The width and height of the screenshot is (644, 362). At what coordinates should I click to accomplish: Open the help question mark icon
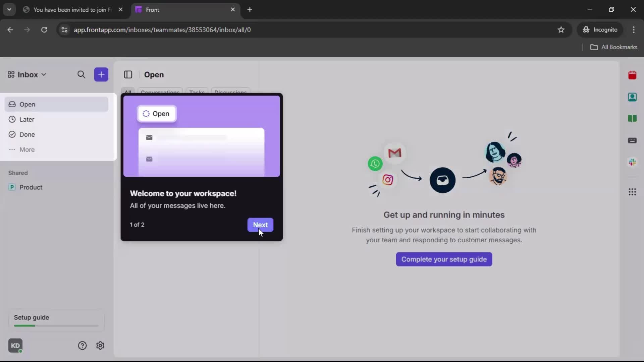(82, 346)
